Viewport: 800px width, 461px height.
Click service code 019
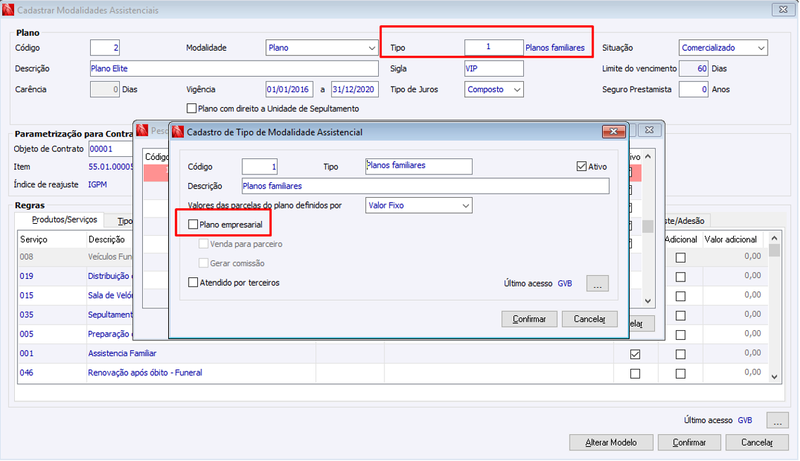(27, 276)
